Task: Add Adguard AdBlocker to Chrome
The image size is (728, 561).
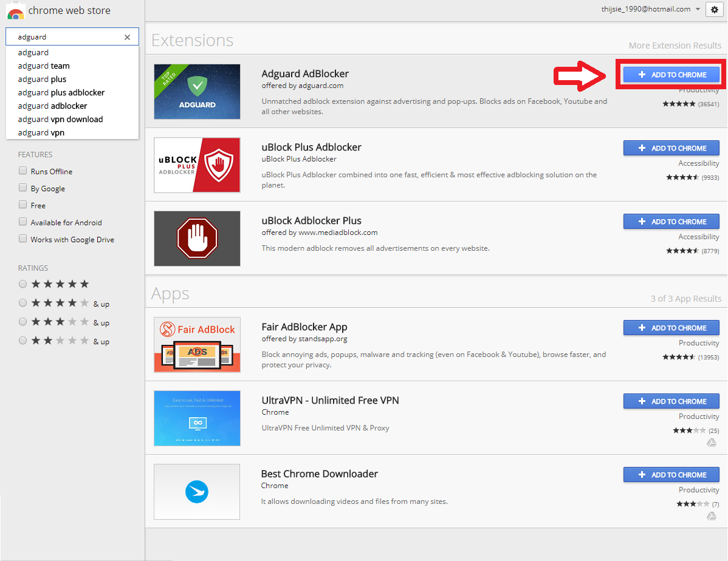Action: tap(671, 75)
